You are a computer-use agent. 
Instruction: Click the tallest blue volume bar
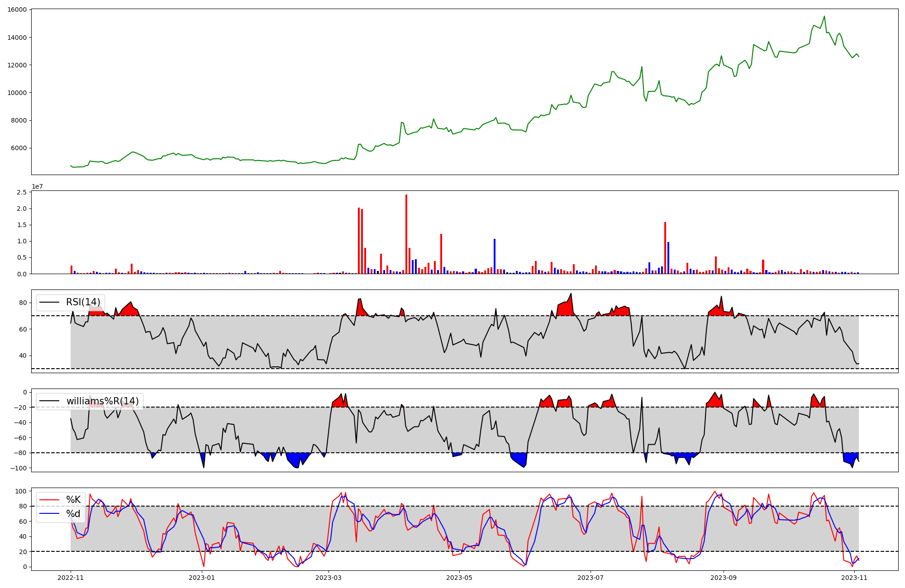tap(495, 256)
